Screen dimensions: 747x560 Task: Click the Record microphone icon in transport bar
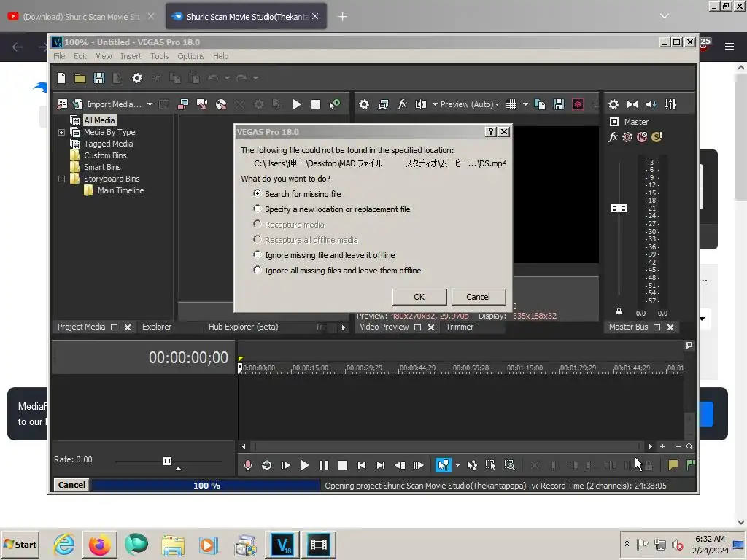pos(248,465)
